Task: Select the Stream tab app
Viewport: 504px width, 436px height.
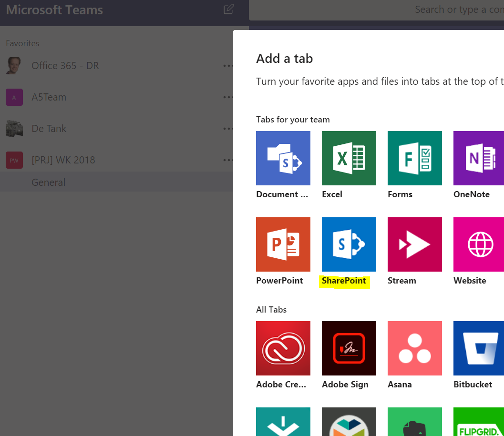Action: click(415, 244)
